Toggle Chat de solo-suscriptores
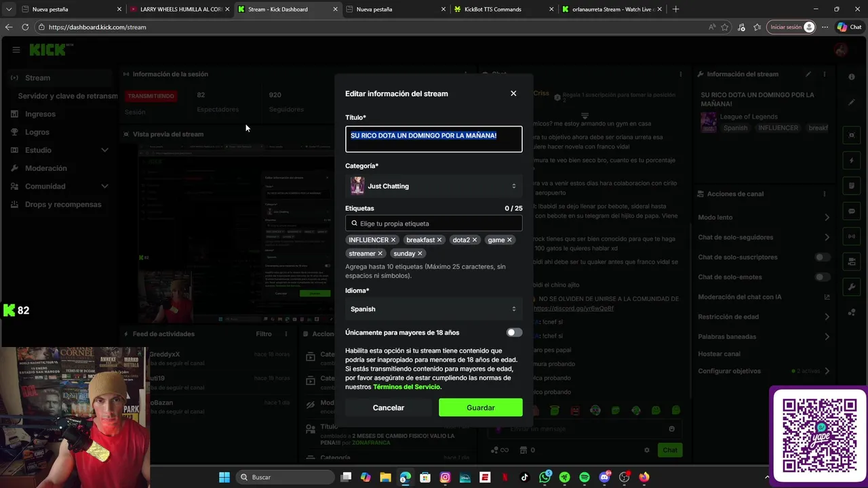The image size is (868, 488). click(822, 258)
